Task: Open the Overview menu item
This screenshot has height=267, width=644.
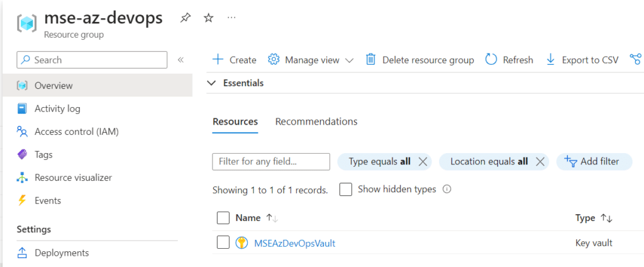Action: click(97, 86)
